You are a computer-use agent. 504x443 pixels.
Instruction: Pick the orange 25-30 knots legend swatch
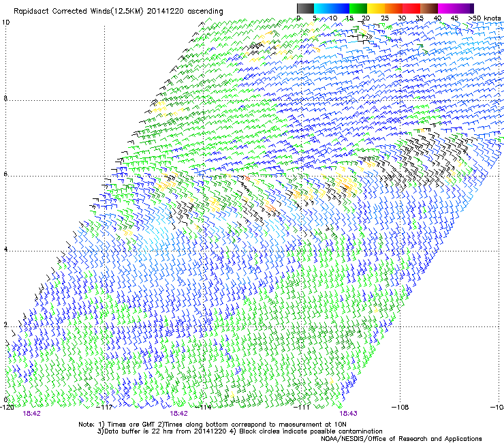394,8
